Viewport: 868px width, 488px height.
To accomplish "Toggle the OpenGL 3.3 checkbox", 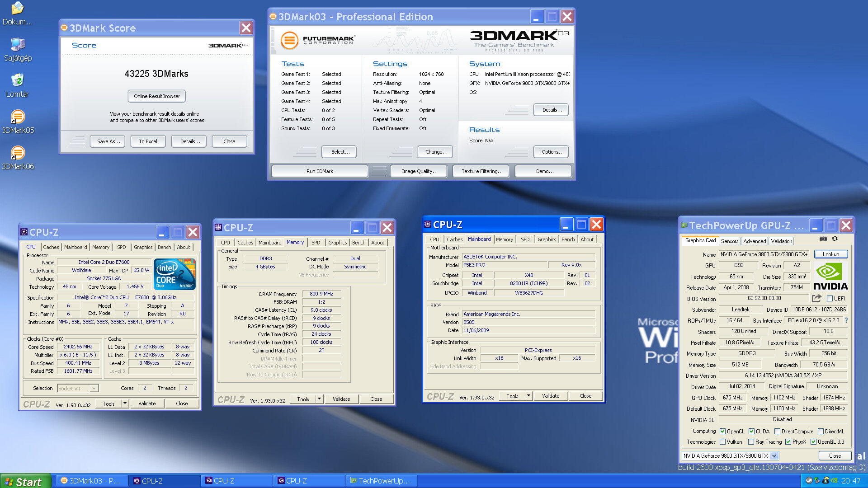I will tap(813, 442).
